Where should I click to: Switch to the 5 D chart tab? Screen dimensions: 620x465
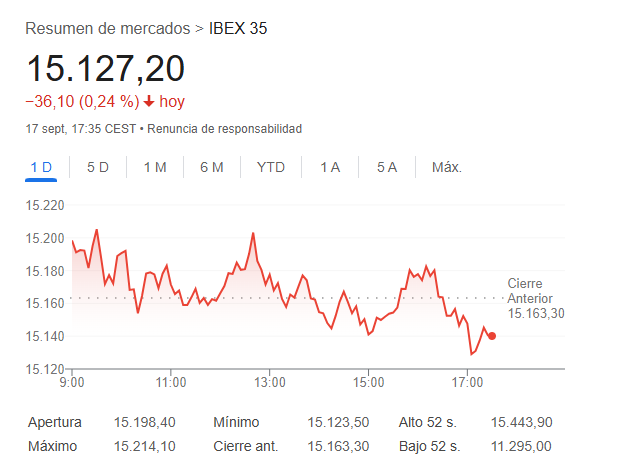point(98,167)
